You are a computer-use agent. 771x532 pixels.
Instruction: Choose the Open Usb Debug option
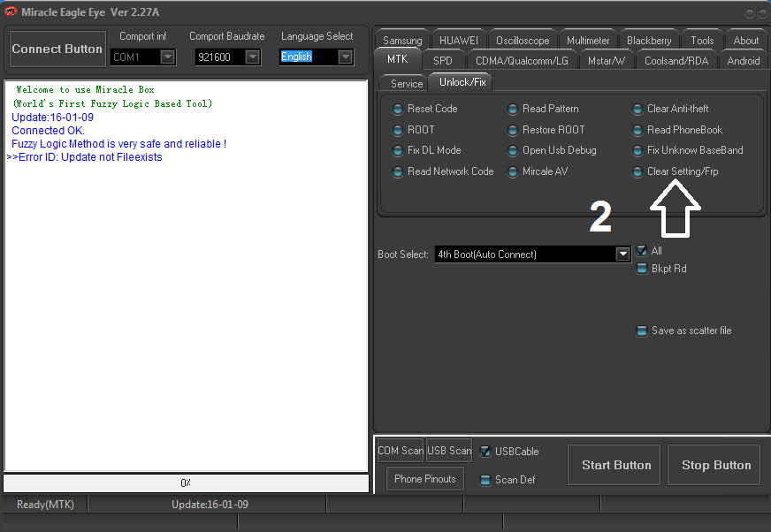point(553,150)
